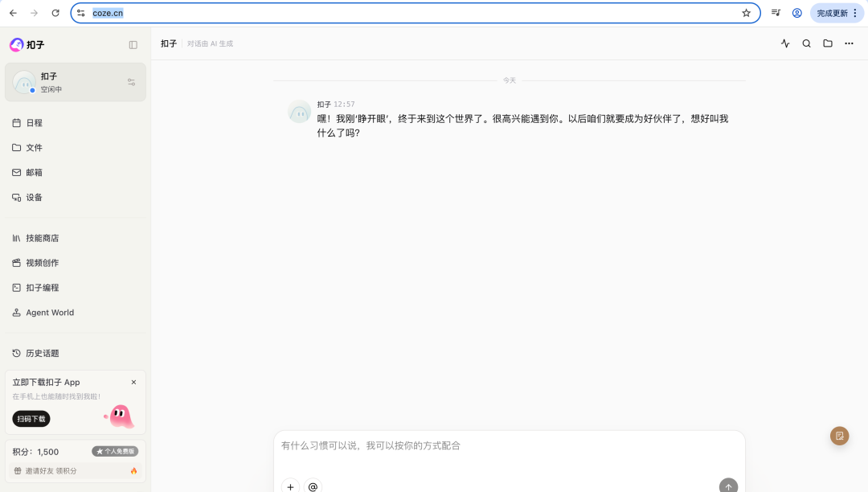Open 日程 in the sidebar

[76, 123]
